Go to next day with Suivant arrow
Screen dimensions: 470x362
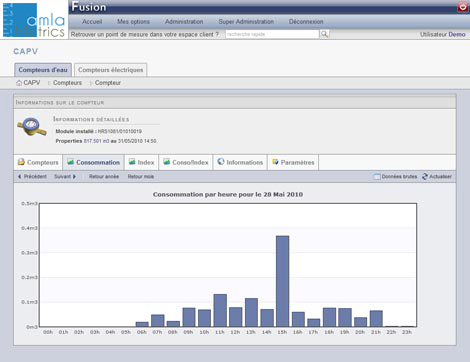(x=74, y=176)
